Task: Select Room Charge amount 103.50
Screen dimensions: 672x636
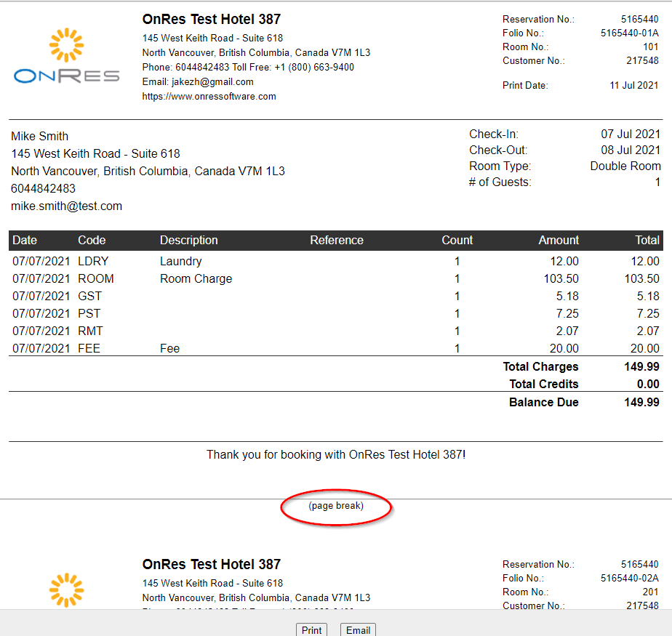Action: tap(561, 279)
